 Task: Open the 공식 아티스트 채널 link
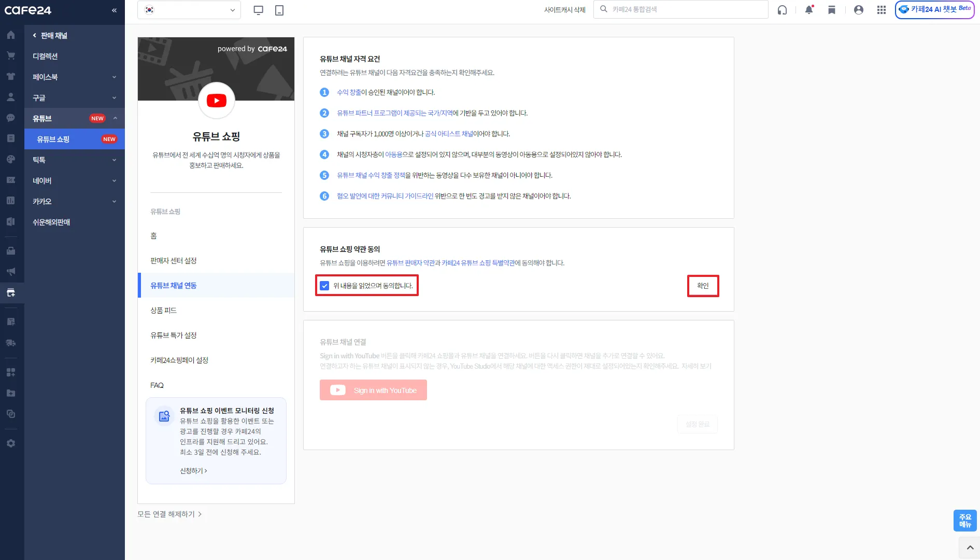click(x=449, y=134)
